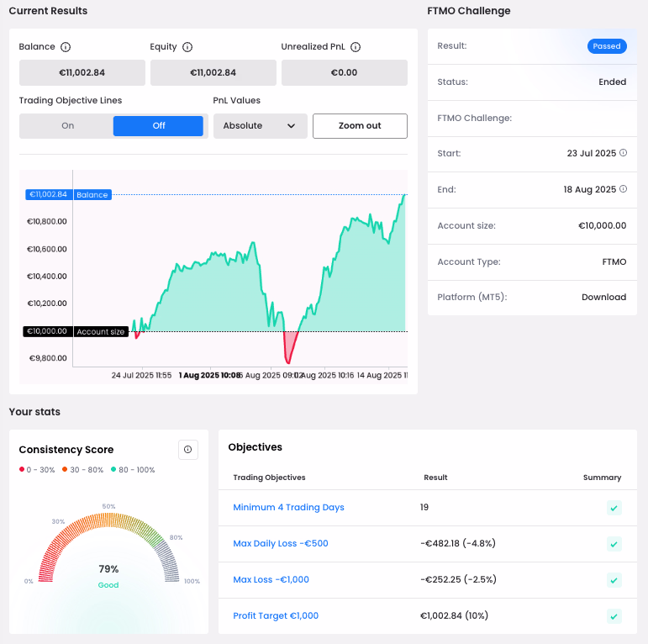648x644 pixels.
Task: Click the Max Daily Loss checkmark
Action: (x=614, y=544)
